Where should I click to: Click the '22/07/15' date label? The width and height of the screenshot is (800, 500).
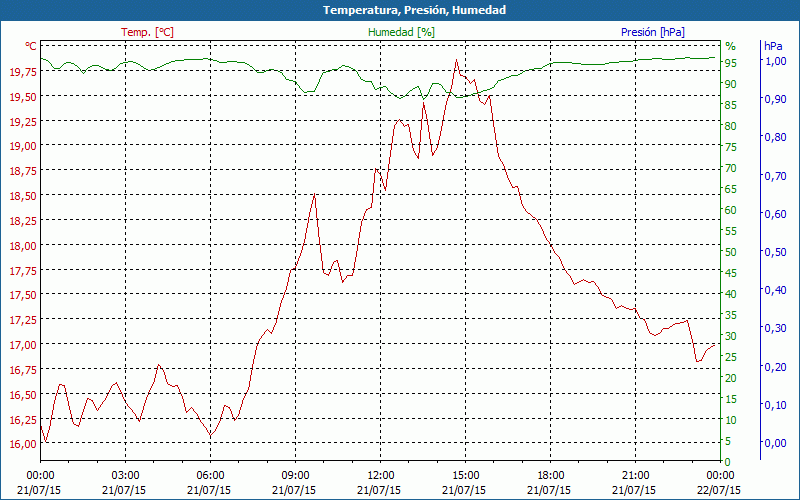click(x=719, y=491)
